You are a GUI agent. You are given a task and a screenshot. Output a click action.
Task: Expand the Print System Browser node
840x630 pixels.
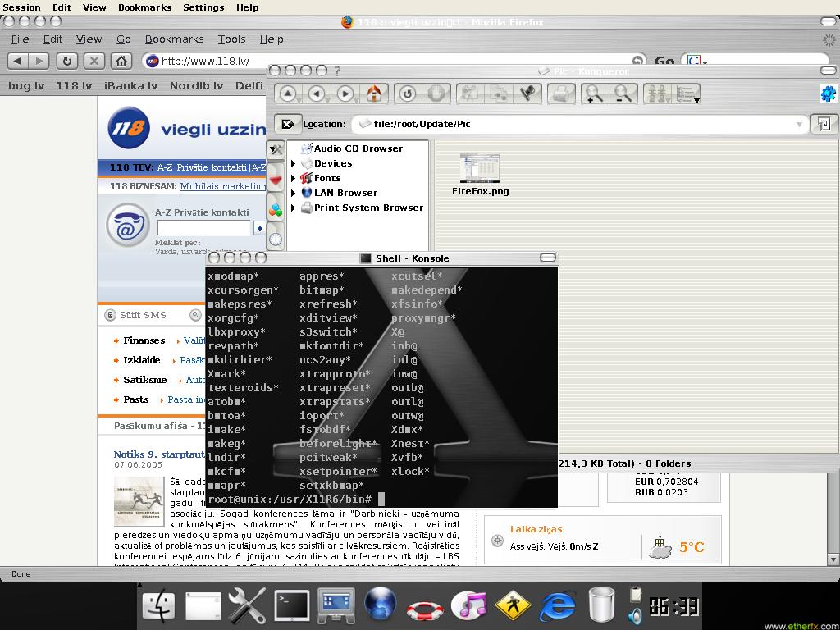click(293, 208)
